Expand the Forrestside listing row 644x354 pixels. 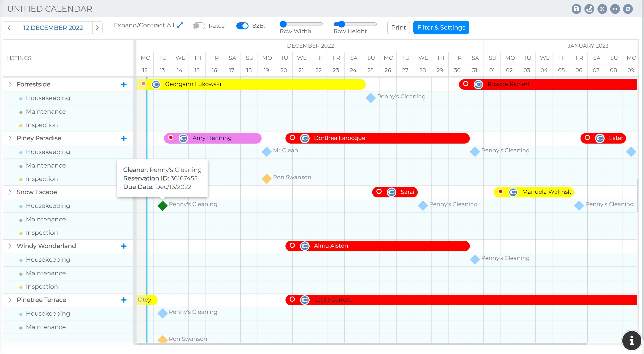10,84
